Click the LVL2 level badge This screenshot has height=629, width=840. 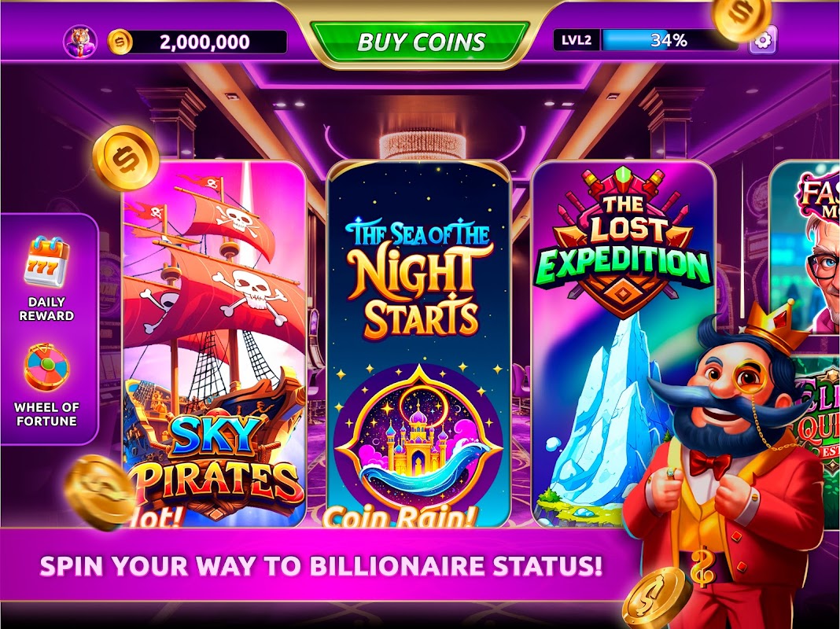coord(577,40)
